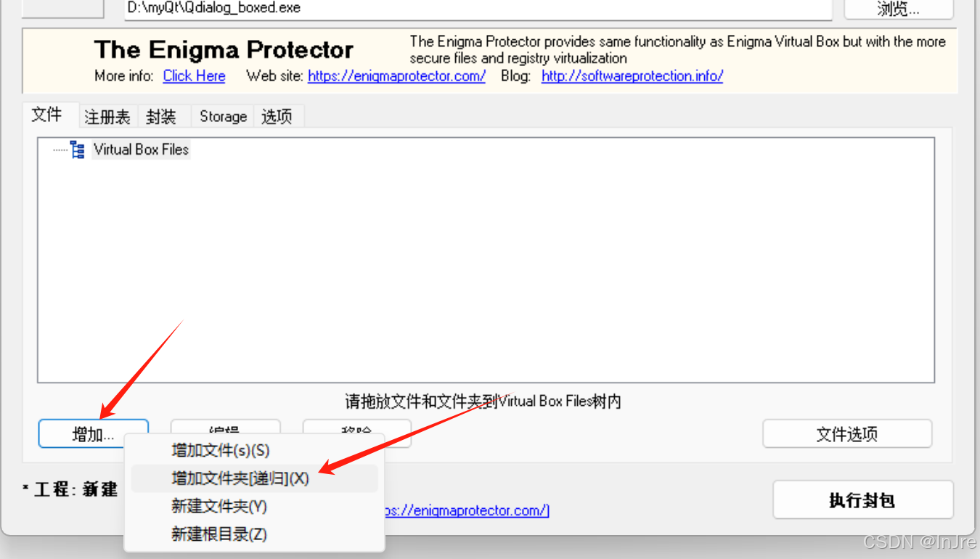
Task: Click the 浏览... button
Action: pos(899,9)
